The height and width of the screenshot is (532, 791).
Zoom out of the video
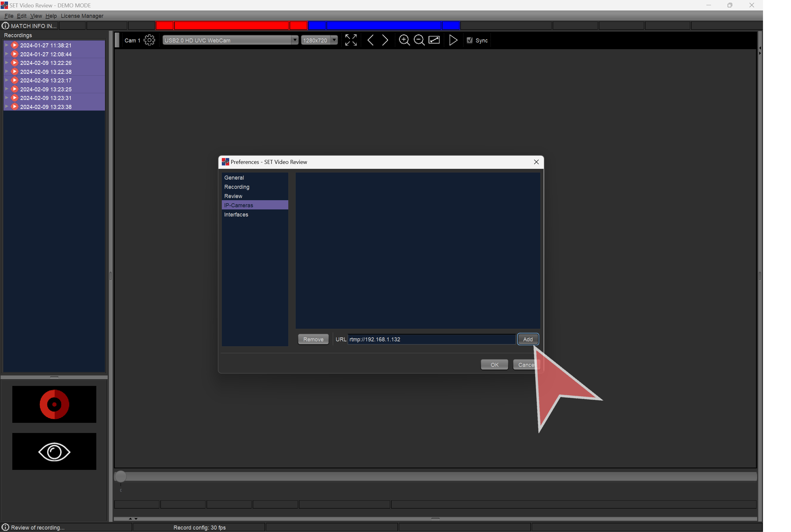tap(419, 40)
